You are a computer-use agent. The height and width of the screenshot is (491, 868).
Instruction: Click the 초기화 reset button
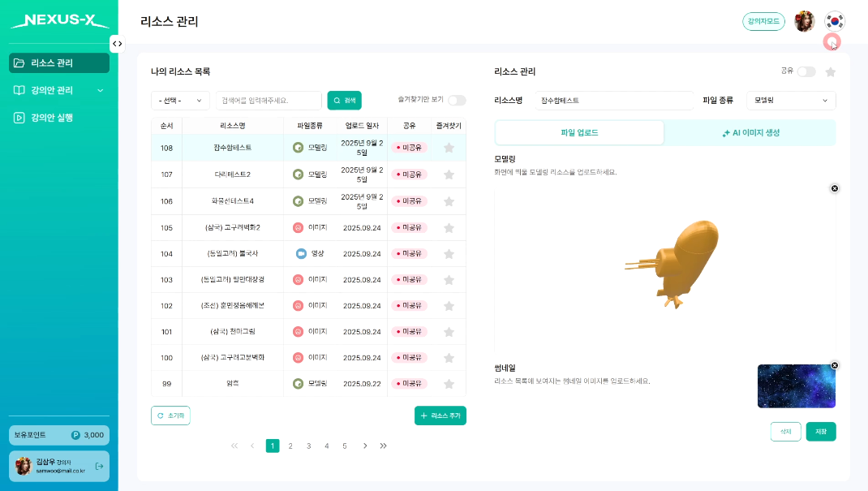click(x=170, y=416)
